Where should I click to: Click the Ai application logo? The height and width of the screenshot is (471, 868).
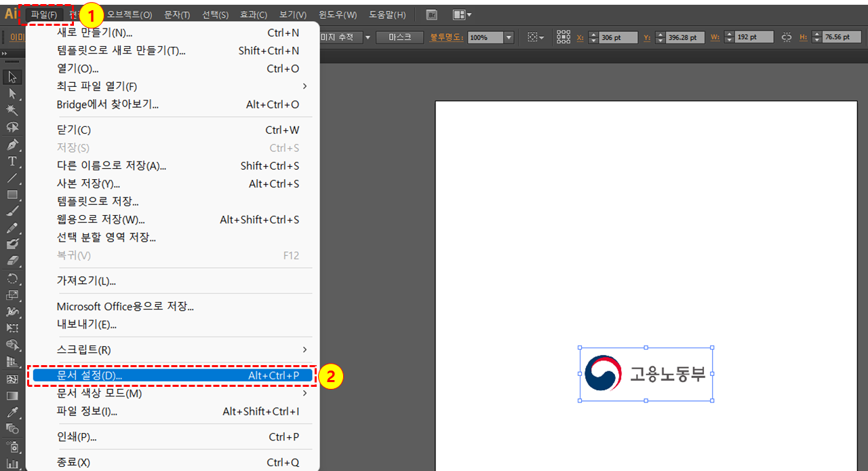coord(12,14)
